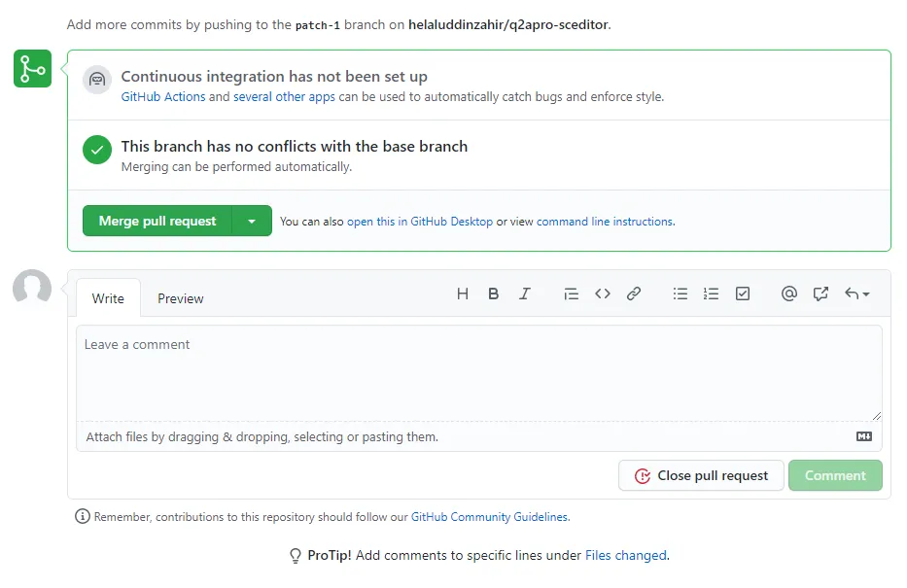This screenshot has width=907, height=588.
Task: Reference an issue or pull request
Action: 820,294
